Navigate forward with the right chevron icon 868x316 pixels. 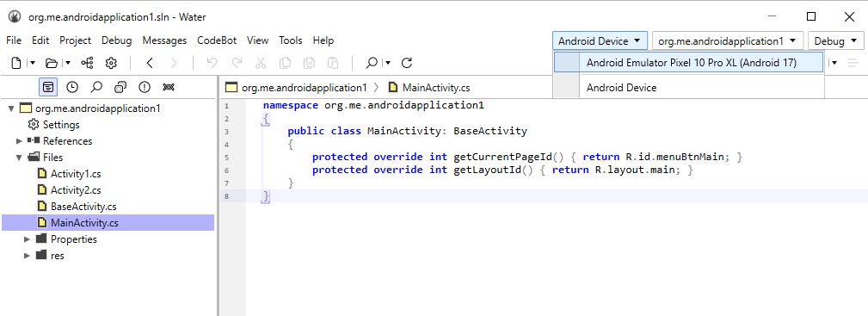tap(174, 63)
